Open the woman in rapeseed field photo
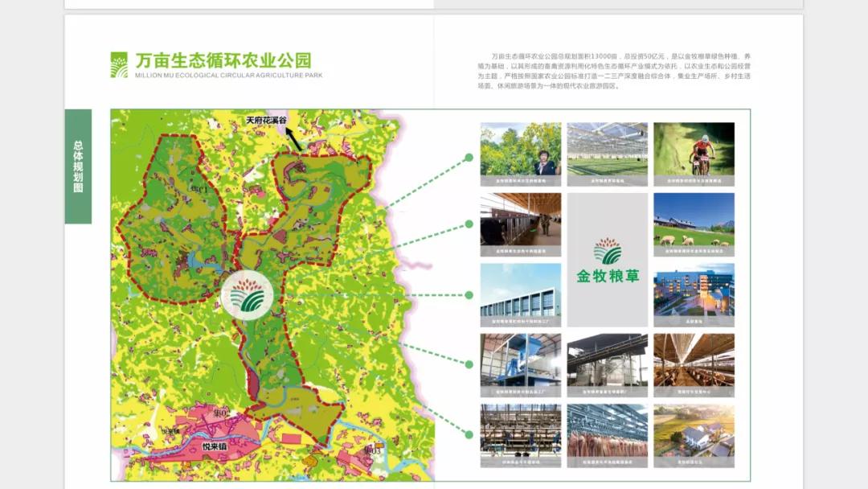868x489 pixels. [x=521, y=149]
